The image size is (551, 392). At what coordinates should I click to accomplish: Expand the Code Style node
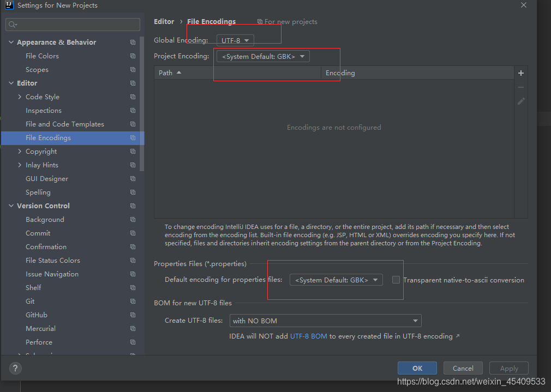20,97
